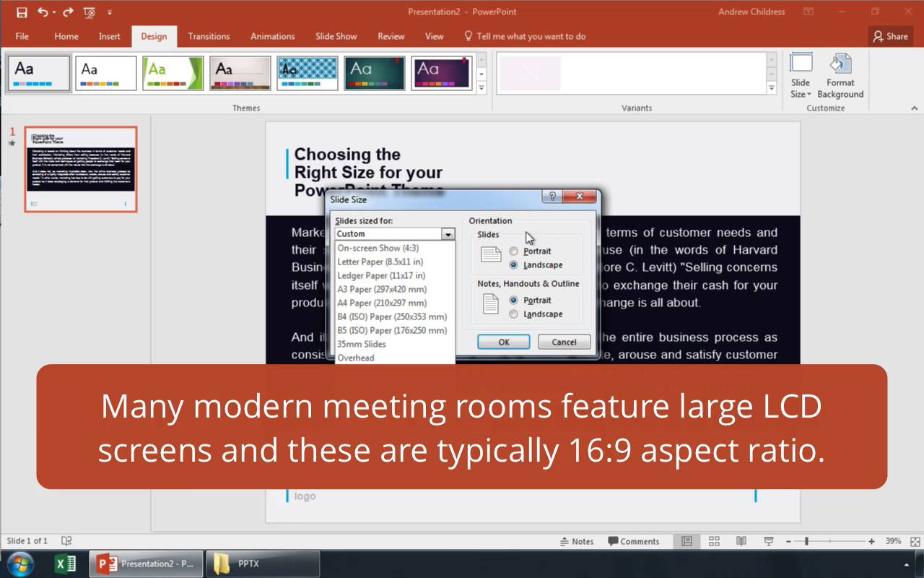Screen dimensions: 924x578
Task: Save the presentation with the disk icon
Action: click(22, 12)
